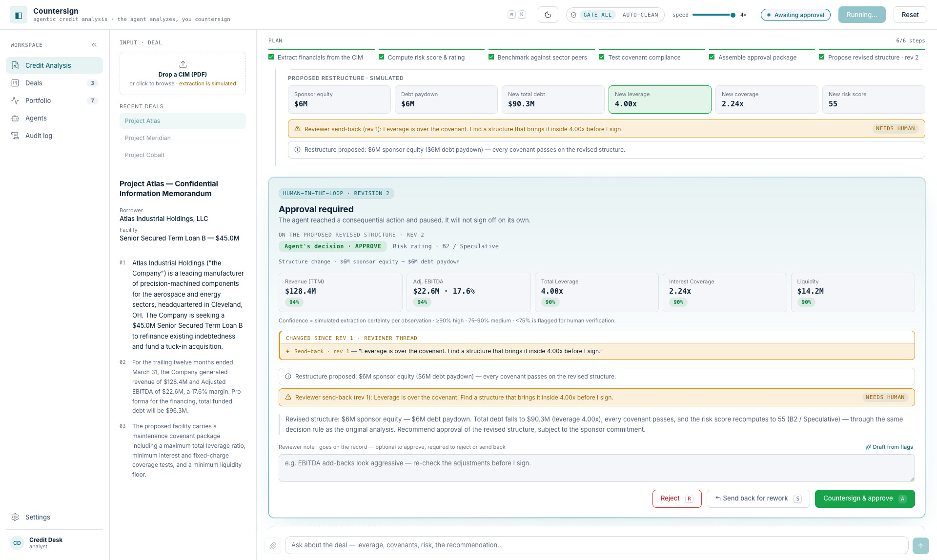
Task: Click the checkbox for Propose revised structure rev 2
Action: click(822, 57)
